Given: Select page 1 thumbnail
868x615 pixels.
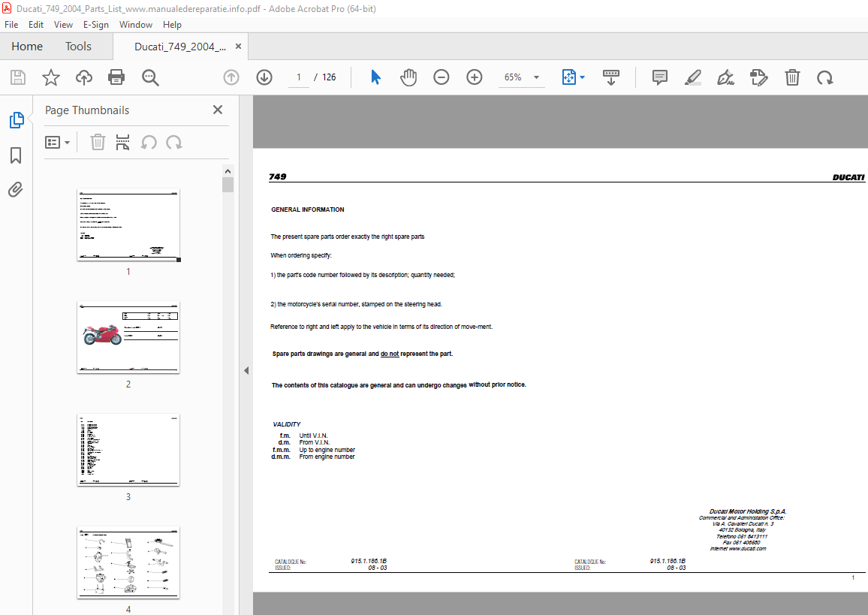Looking at the screenshot, I should (128, 225).
